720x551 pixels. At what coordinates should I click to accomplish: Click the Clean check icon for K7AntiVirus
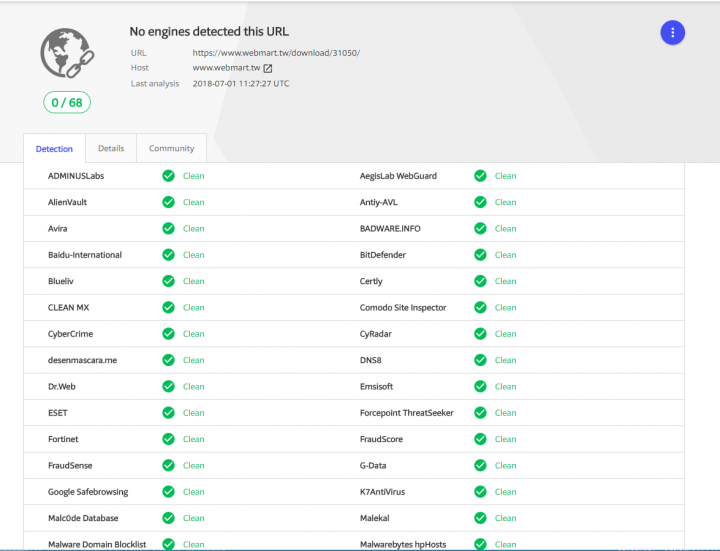click(x=481, y=492)
